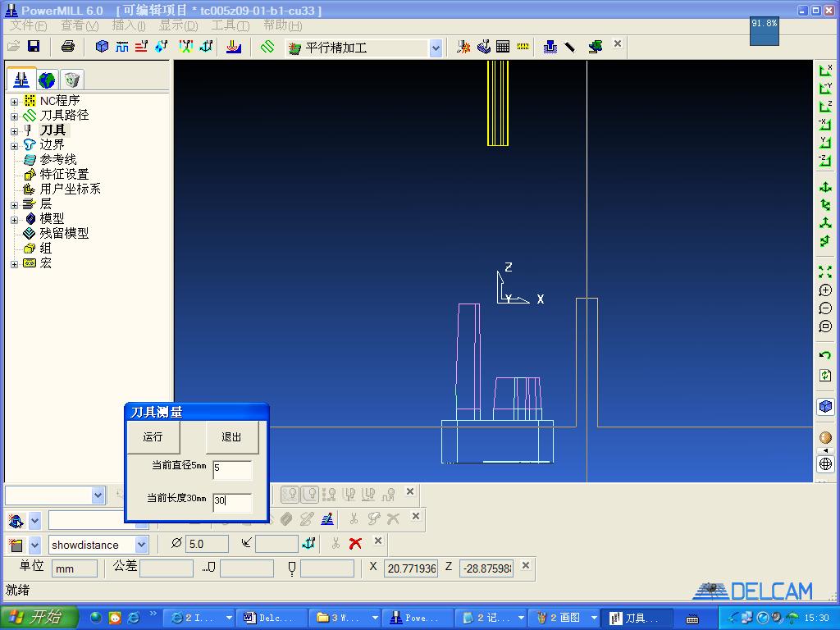Click the black pen tool icon

point(569,47)
